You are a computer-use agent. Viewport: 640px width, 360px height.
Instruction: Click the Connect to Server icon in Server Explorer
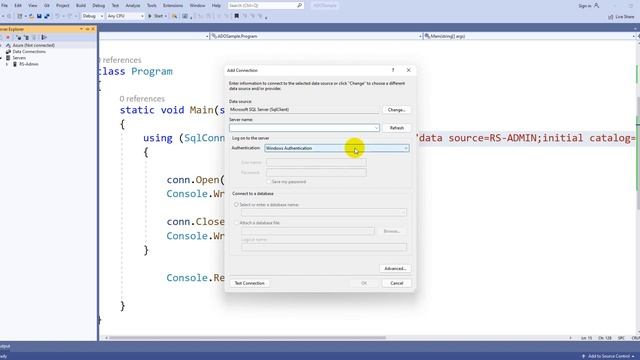click(26, 37)
